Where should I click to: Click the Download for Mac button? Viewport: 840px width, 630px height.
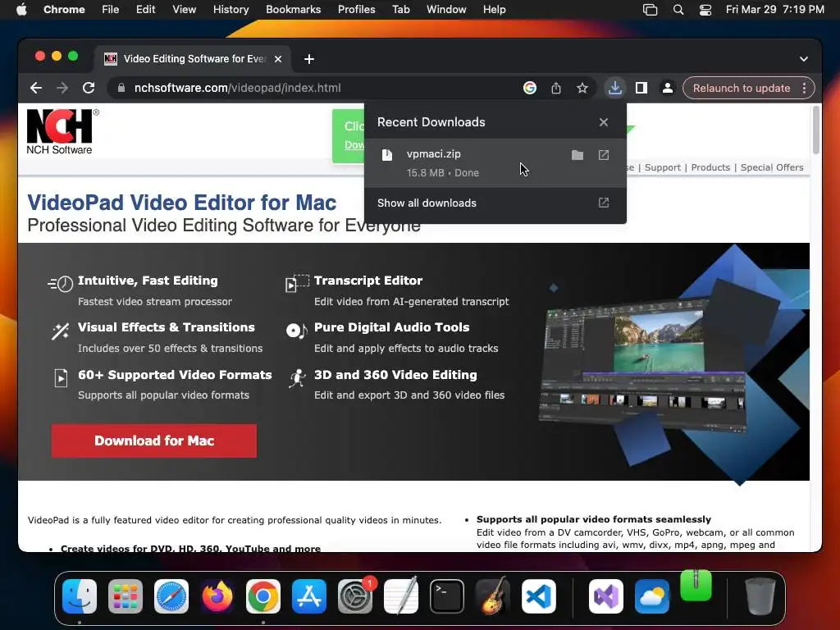click(x=154, y=441)
